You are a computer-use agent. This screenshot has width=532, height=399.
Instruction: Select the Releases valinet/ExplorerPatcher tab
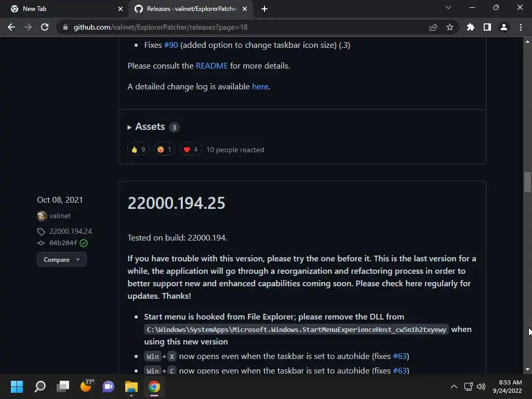point(192,9)
